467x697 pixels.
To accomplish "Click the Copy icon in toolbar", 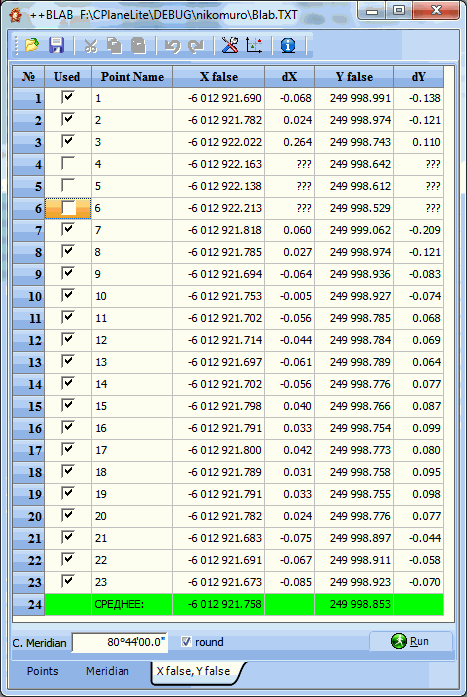I will tap(114, 46).
